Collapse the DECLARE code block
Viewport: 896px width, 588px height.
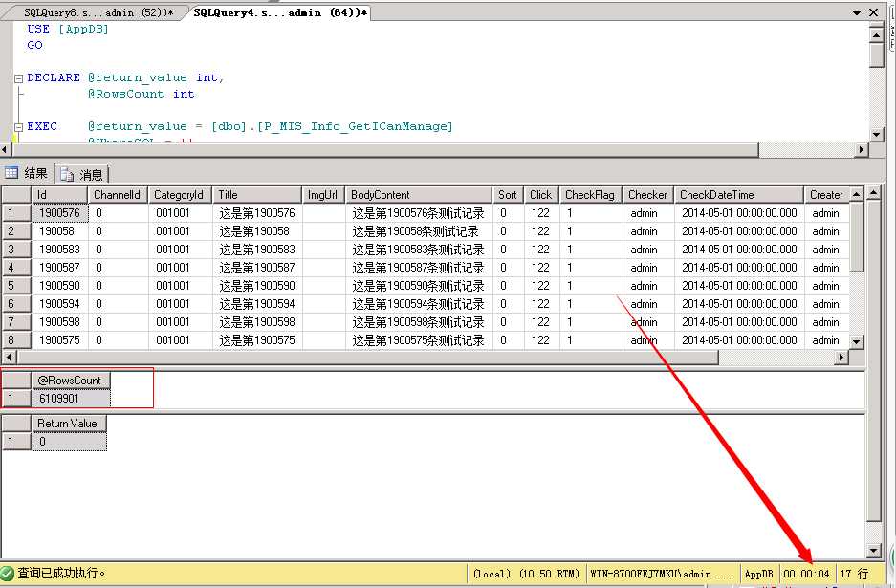(x=19, y=78)
